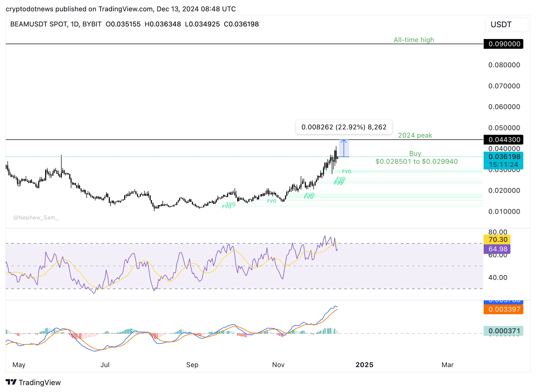536x392 pixels.
Task: Click the purple RSI value badge 64.98
Action: tap(497, 249)
